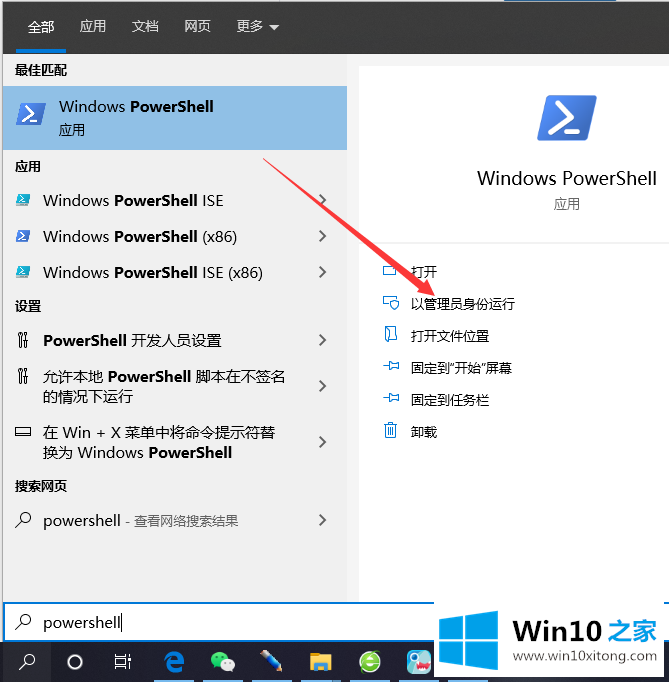Open Task View on the taskbar
The width and height of the screenshot is (669, 682).
click(x=123, y=662)
